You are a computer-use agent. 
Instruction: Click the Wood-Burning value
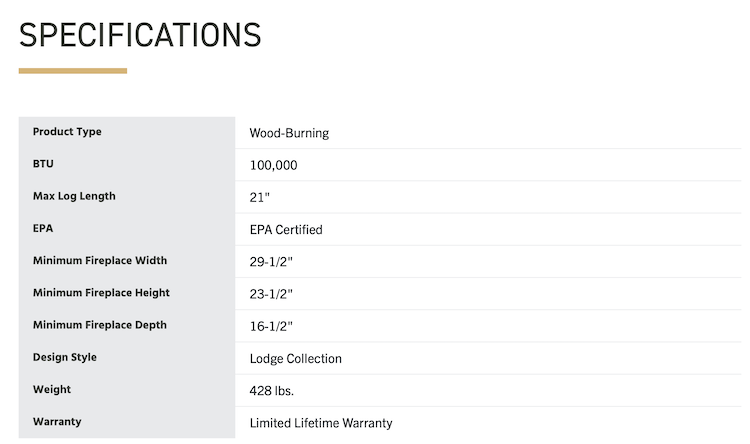(x=289, y=133)
